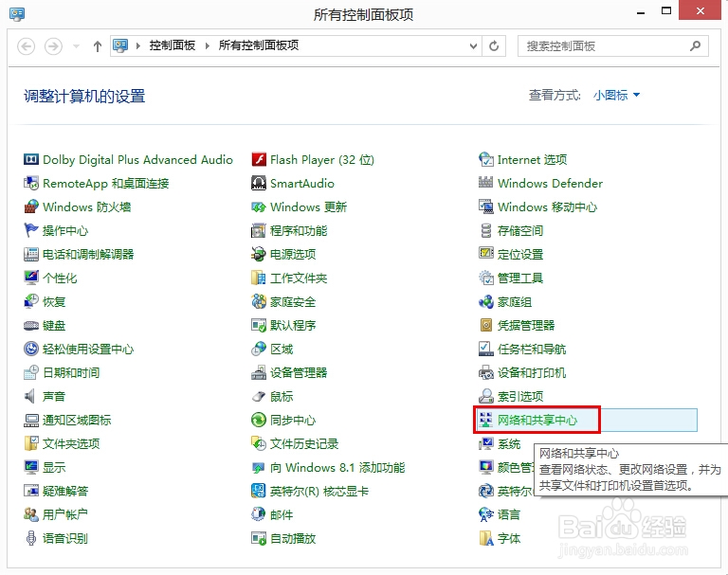Open the recent locations dropdown arrow
Screen dimensions: 728x575
coord(76,46)
